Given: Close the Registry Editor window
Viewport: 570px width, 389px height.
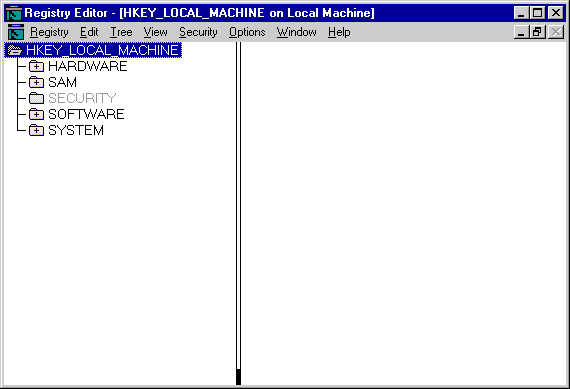Looking at the screenshot, I should pos(556,13).
